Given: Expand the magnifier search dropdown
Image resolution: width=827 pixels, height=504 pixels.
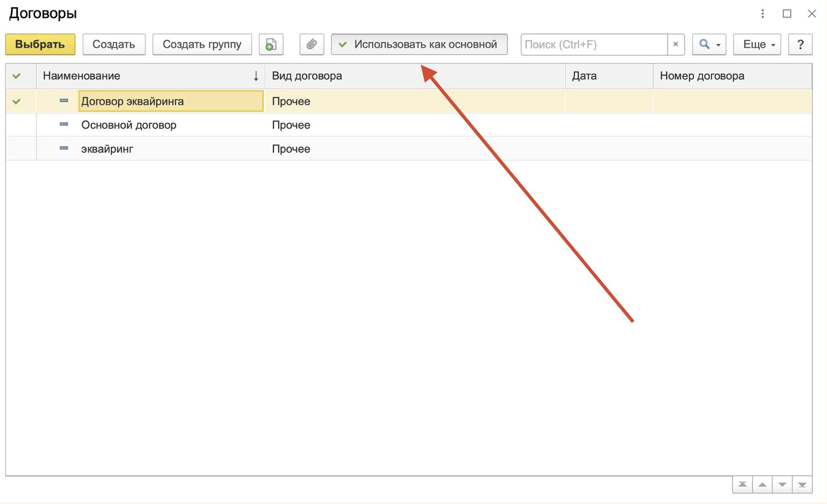Looking at the screenshot, I should tap(709, 44).
